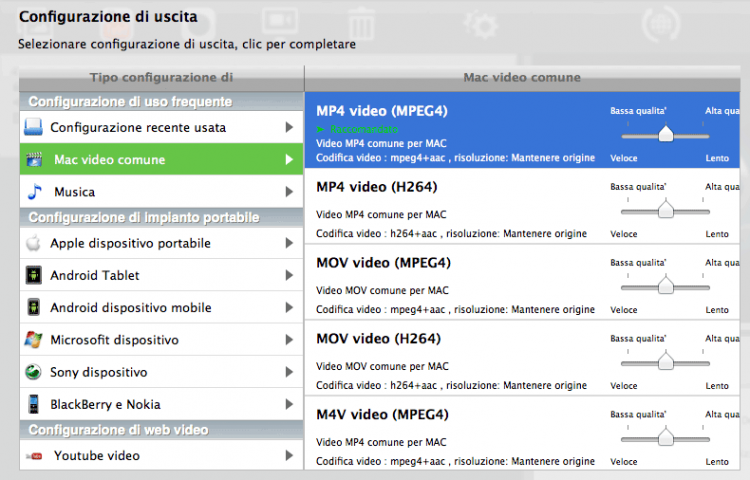Image resolution: width=750 pixels, height=480 pixels.
Task: Click the Sony dispositivo label
Action: pyautogui.click(x=99, y=372)
